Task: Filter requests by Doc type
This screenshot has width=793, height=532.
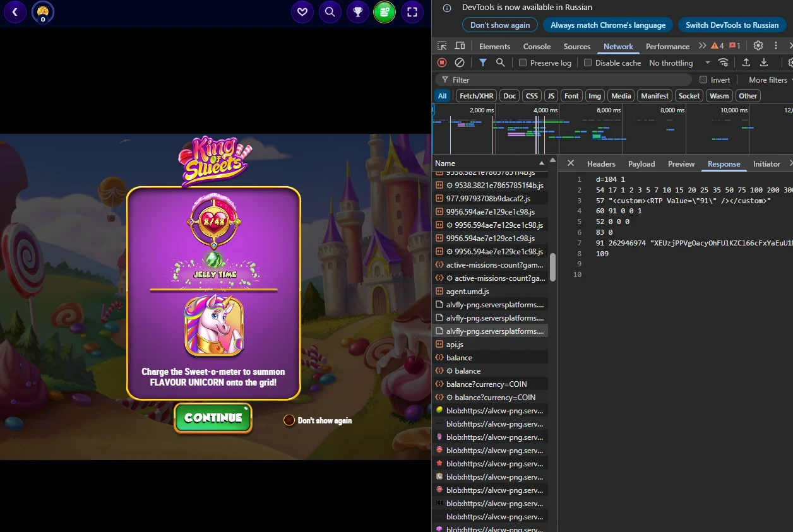Action: pos(510,96)
